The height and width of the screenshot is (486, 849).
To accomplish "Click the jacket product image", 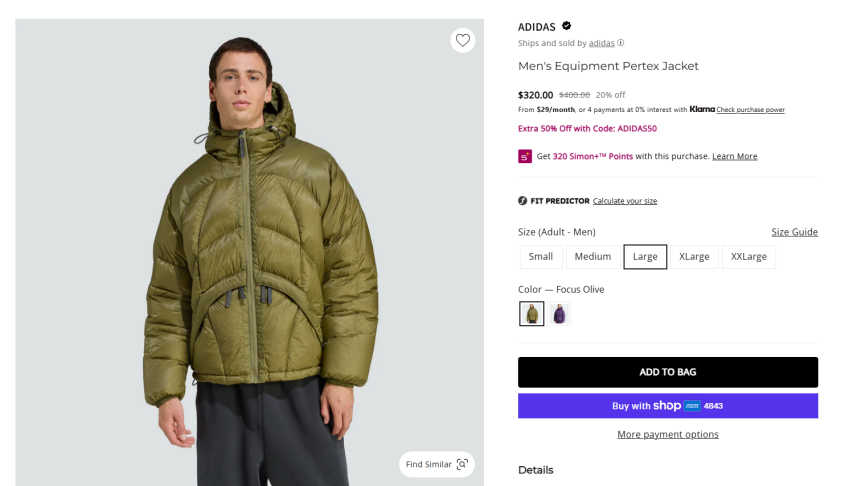I will (x=250, y=250).
